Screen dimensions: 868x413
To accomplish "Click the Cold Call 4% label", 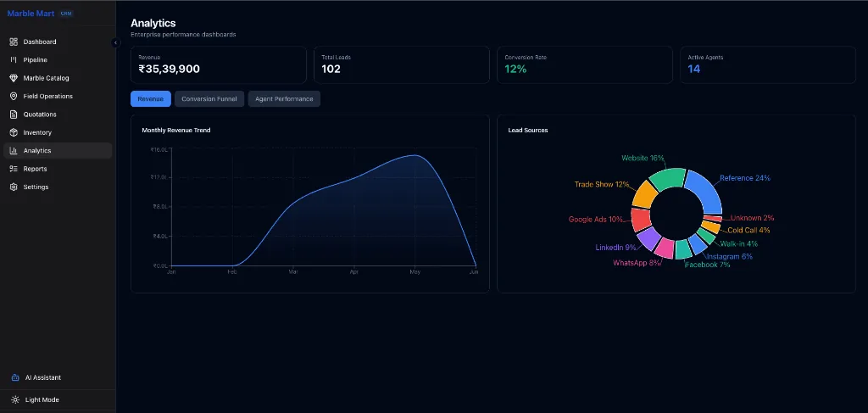I will [748, 231].
